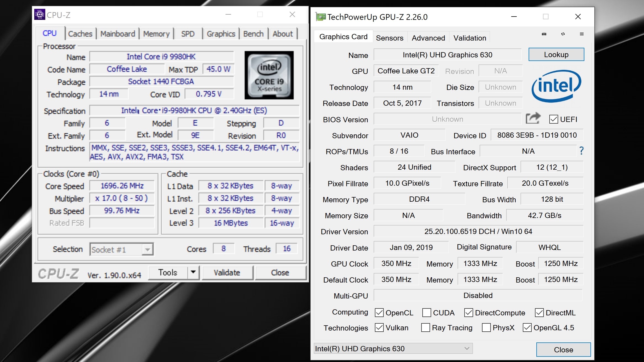644x362 pixels.
Task: Click the Core Speed value 1696.26 MHz
Action: [122, 186]
